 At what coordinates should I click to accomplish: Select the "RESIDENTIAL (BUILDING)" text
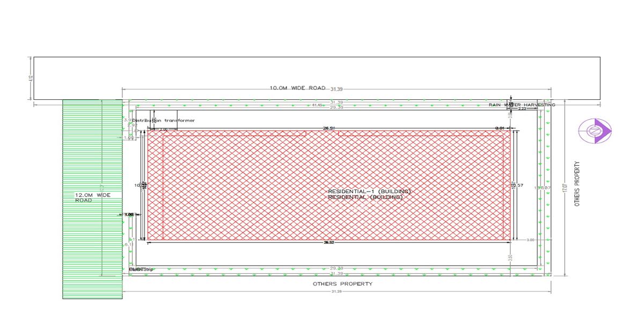[x=365, y=197]
